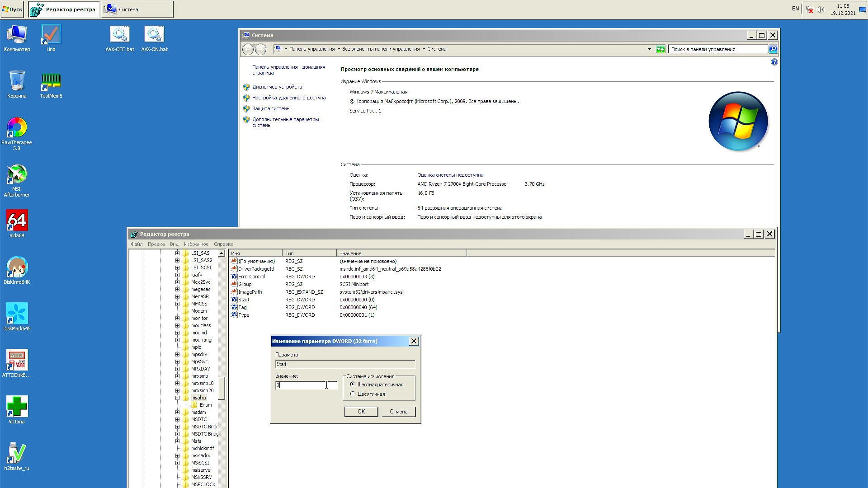Open the Избранное menu in Registry Editor

196,244
